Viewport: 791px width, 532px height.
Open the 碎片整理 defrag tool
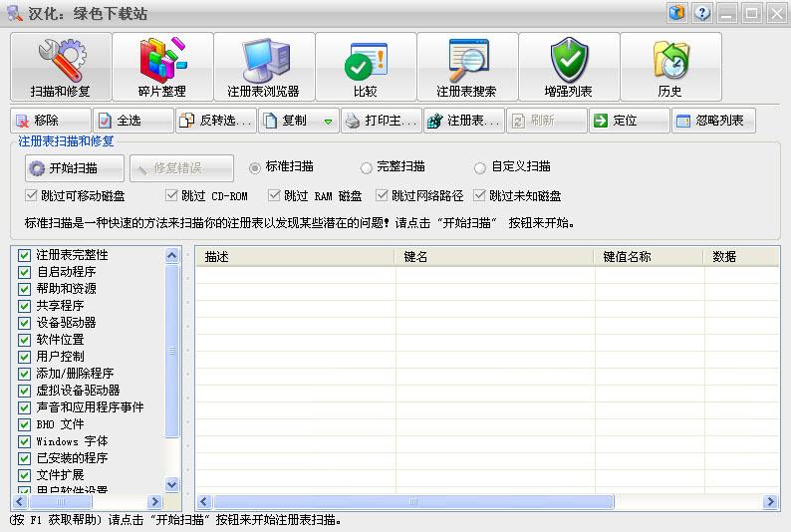point(162,68)
